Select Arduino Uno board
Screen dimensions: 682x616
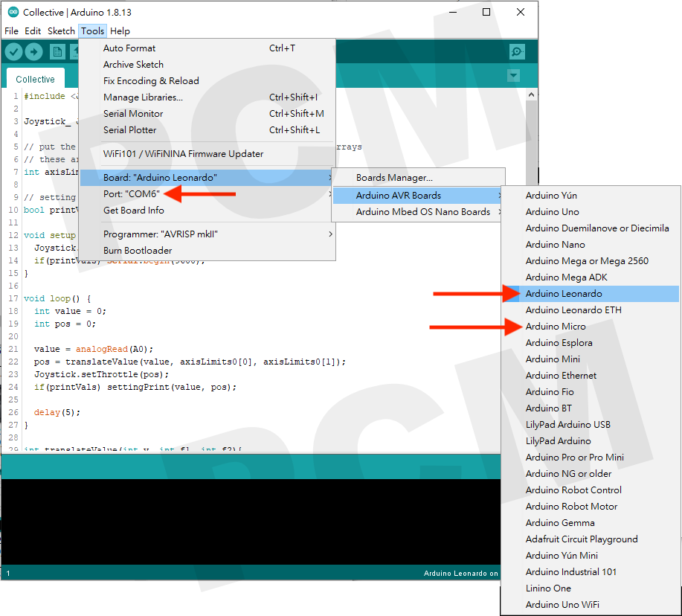pyautogui.click(x=591, y=212)
